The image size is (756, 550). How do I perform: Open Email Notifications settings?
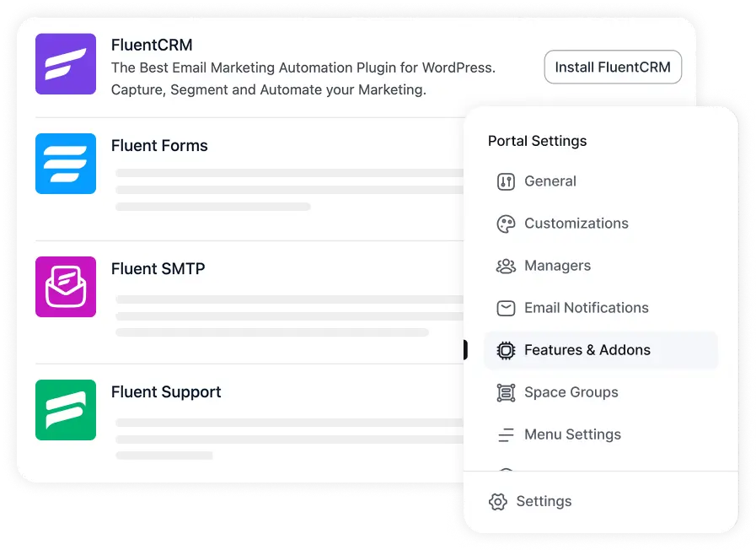[587, 308]
